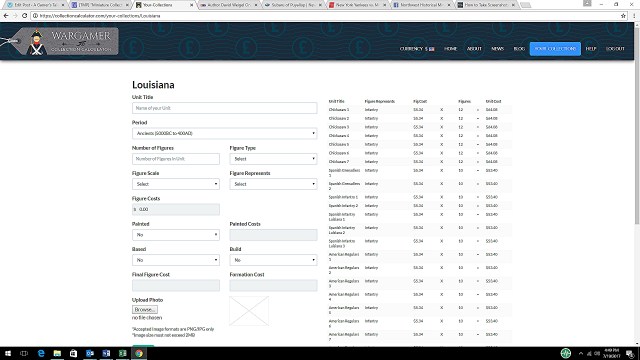Click the US flag next to Currency
The width and height of the screenshot is (640, 360).
coord(431,49)
